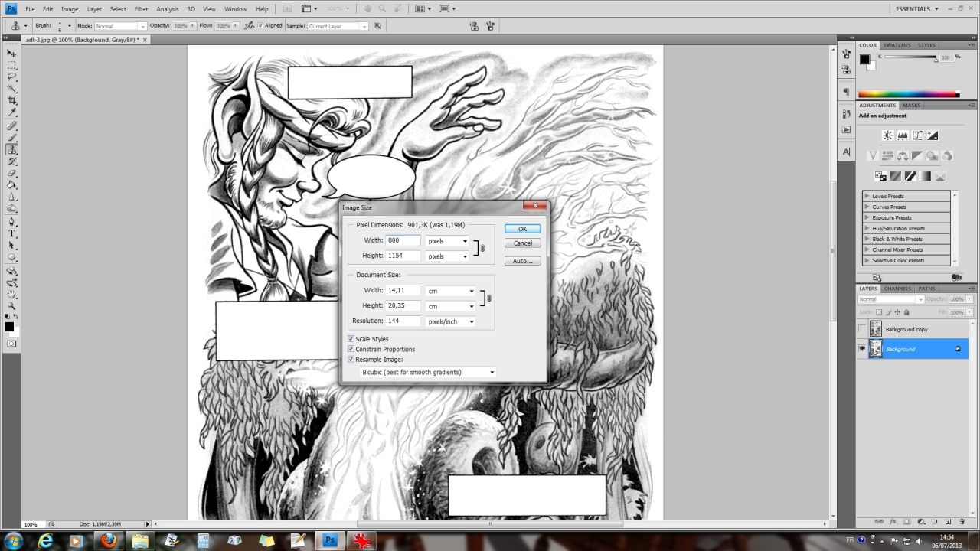Viewport: 980px width, 551px height.
Task: Click the pixel Width input field
Action: coord(403,240)
